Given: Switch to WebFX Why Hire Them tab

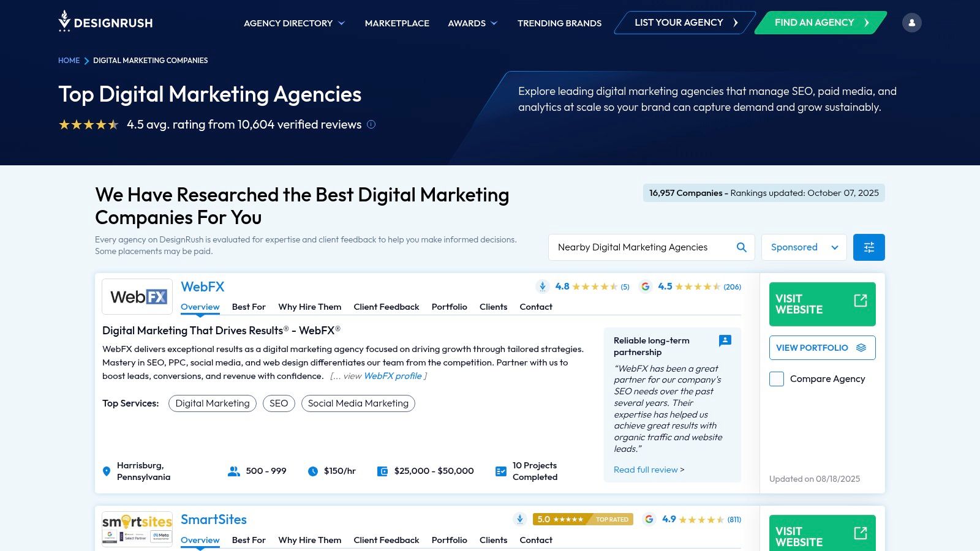Looking at the screenshot, I should (309, 307).
